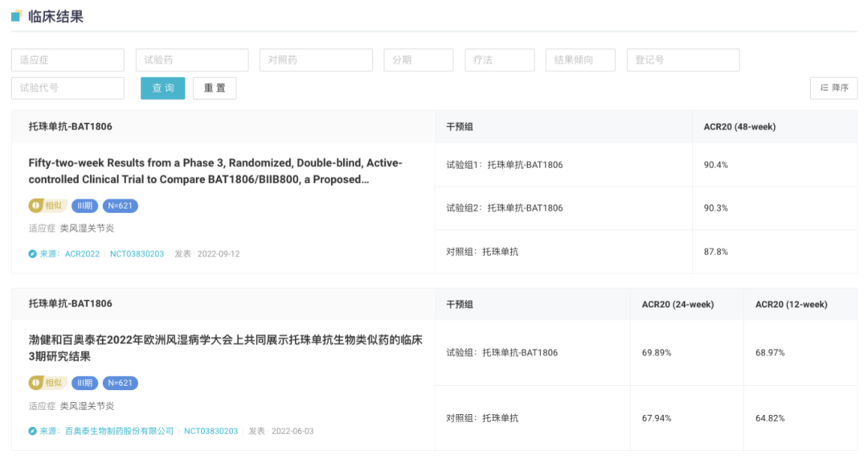Click the source check icon beside ACR2022
The width and height of the screenshot is (868, 460).
(33, 254)
